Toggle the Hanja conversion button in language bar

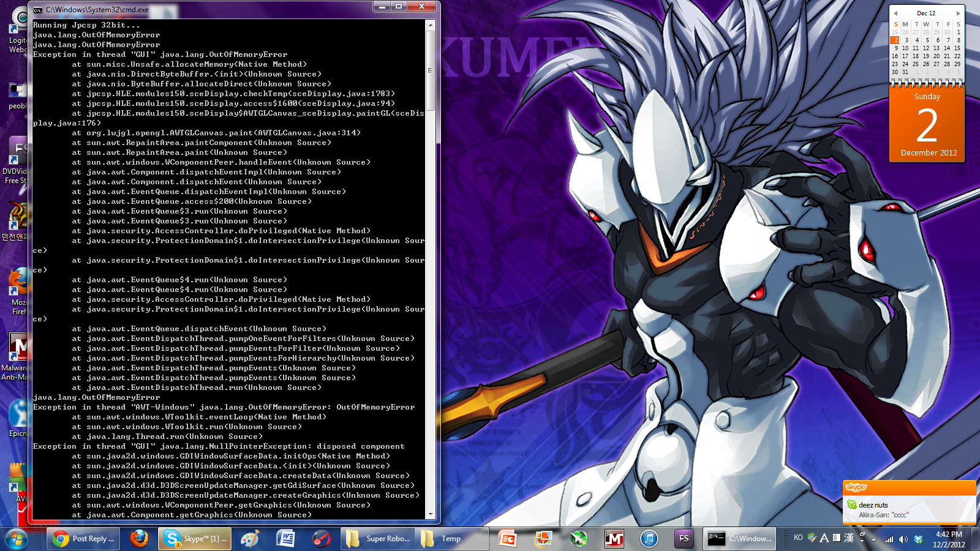click(849, 538)
